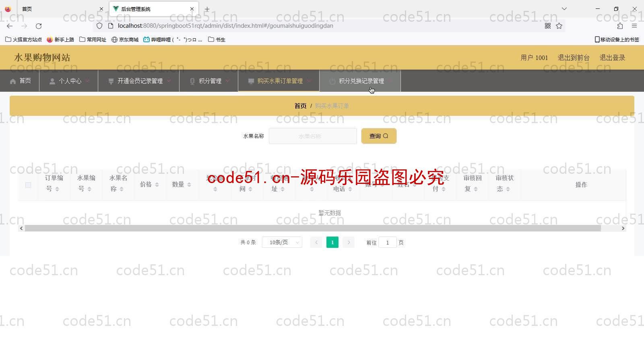Open the 首页 menu item in navigation bar
The width and height of the screenshot is (644, 346).
(20, 81)
